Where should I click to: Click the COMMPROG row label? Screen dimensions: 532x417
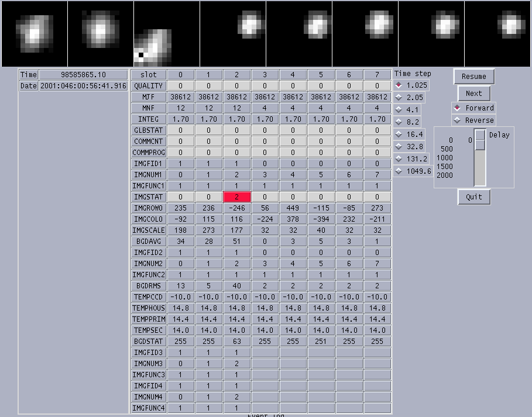point(149,153)
